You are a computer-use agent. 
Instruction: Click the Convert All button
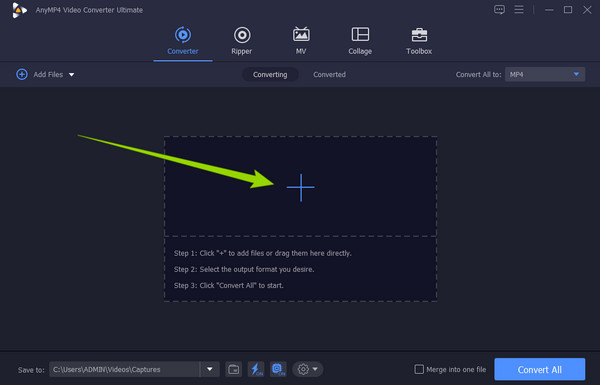(540, 369)
